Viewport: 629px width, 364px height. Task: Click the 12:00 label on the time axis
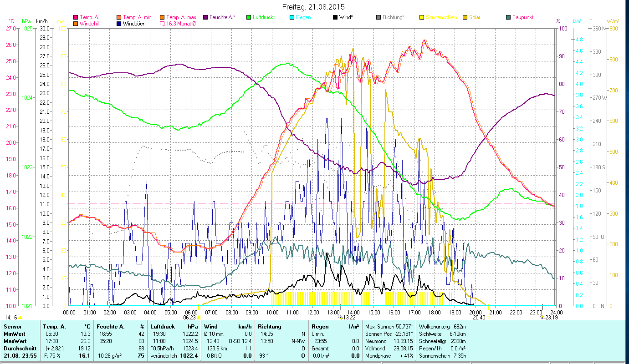click(312, 313)
